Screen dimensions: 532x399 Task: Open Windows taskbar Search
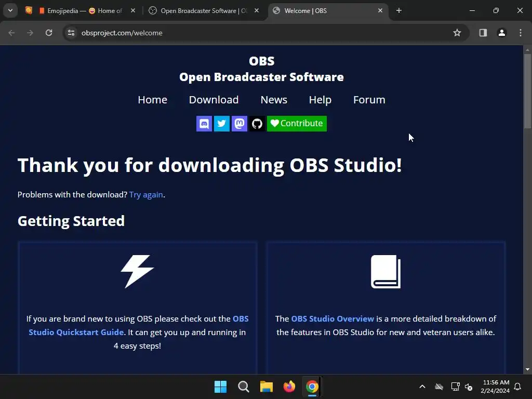(x=244, y=387)
